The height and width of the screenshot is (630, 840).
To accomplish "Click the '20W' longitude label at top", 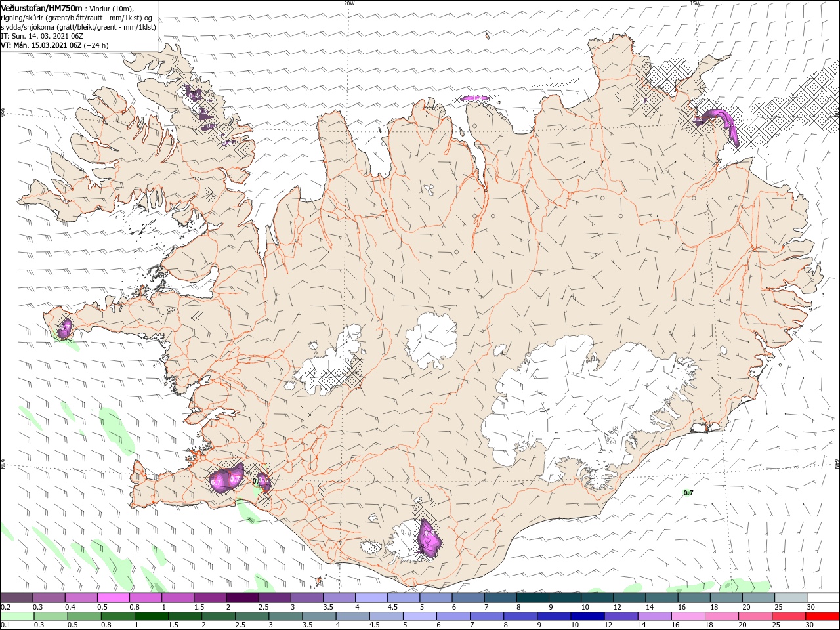I will coord(349,3).
